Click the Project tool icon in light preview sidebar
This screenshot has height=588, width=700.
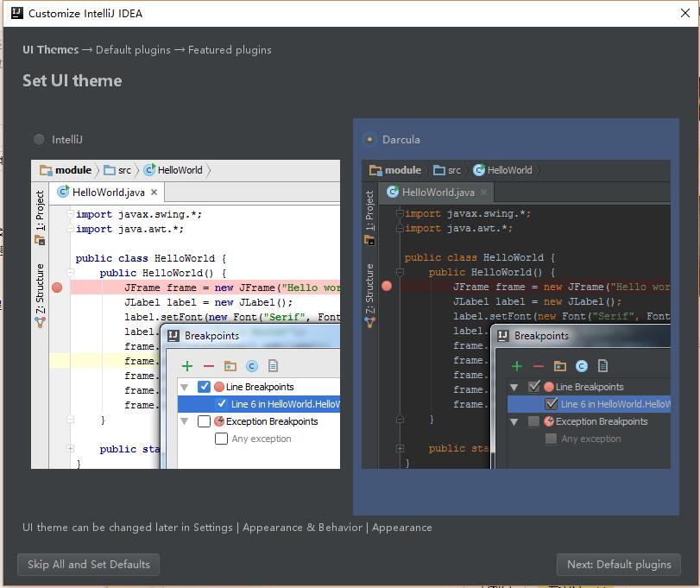(40, 241)
